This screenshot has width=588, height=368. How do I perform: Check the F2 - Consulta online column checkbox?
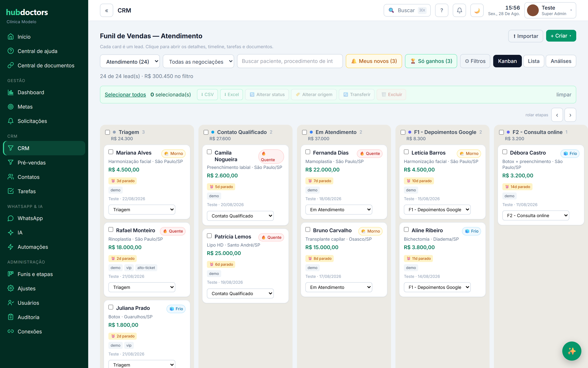(501, 132)
